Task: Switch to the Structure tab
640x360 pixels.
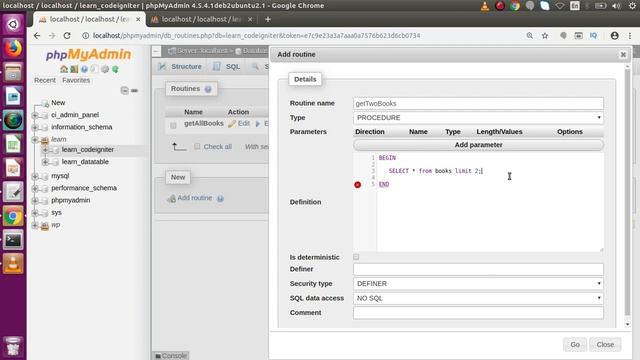Action: point(180,67)
